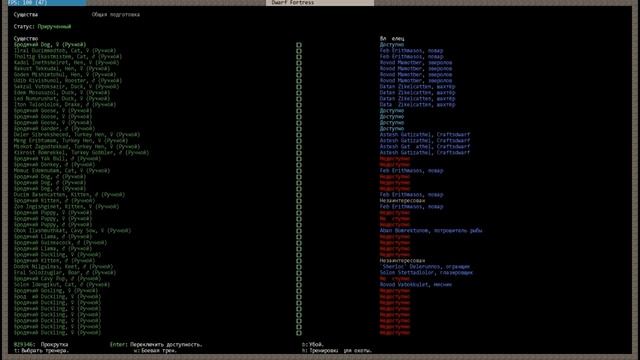The height and width of the screenshot is (360, 640).
Task: Select the Turkey Gobbler creature row
Action: (x=81, y=153)
